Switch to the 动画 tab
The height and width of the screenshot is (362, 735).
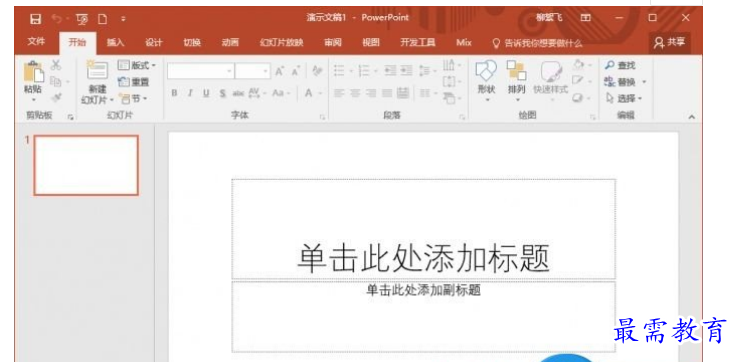(x=230, y=43)
